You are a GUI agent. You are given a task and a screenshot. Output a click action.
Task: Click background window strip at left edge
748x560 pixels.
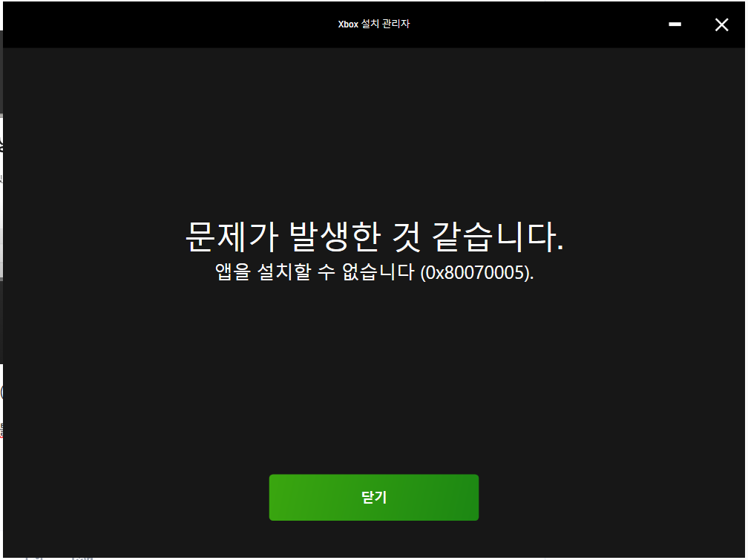pos(1,223)
